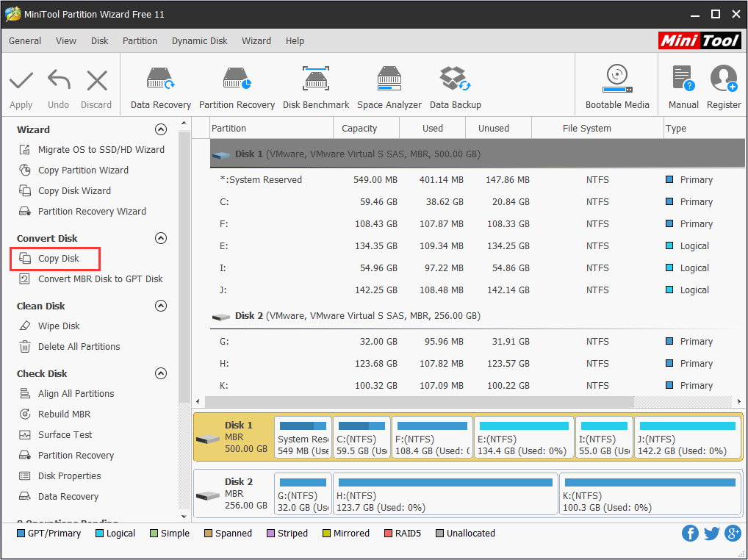Open the Partition Recovery Wizard

pos(82,212)
